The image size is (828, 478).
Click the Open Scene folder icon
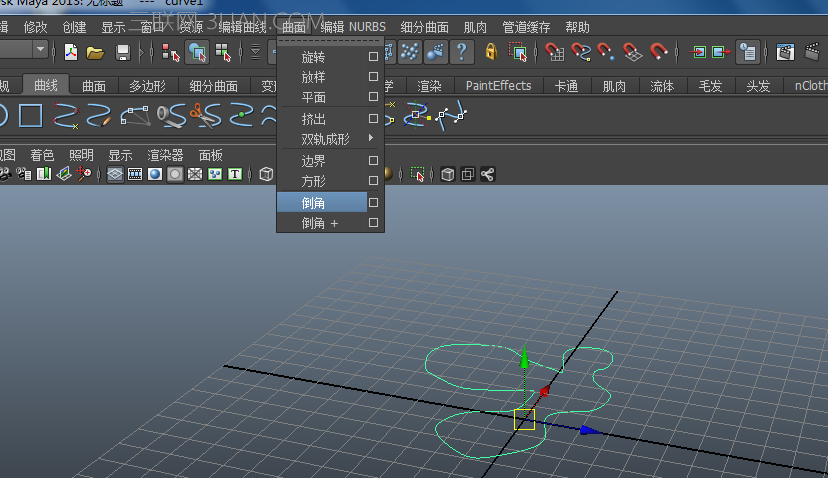click(95, 52)
